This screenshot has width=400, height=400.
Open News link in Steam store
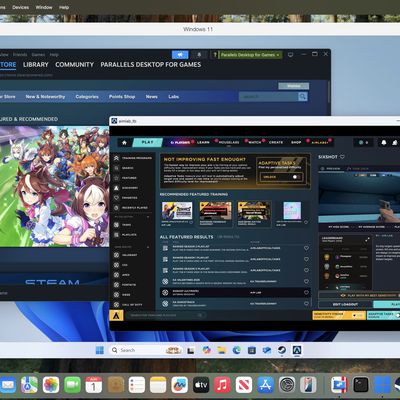click(152, 97)
